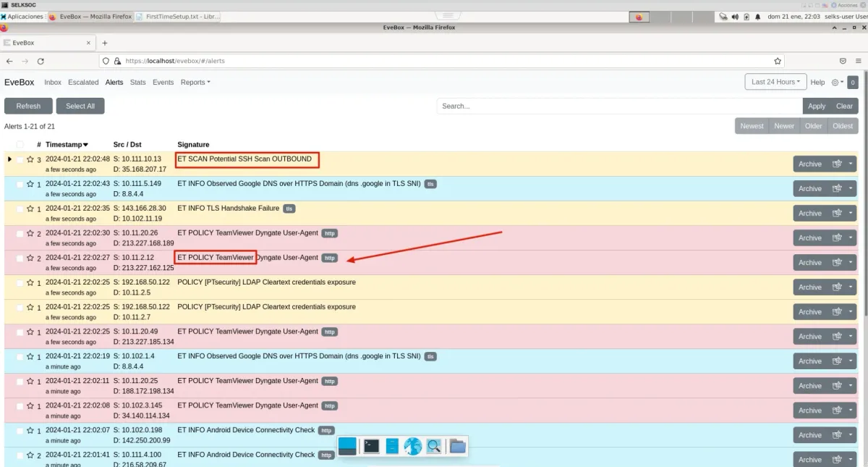868x467 pixels.
Task: Star the 22:02:48 SSH Scan alert
Action: [x=30, y=159]
